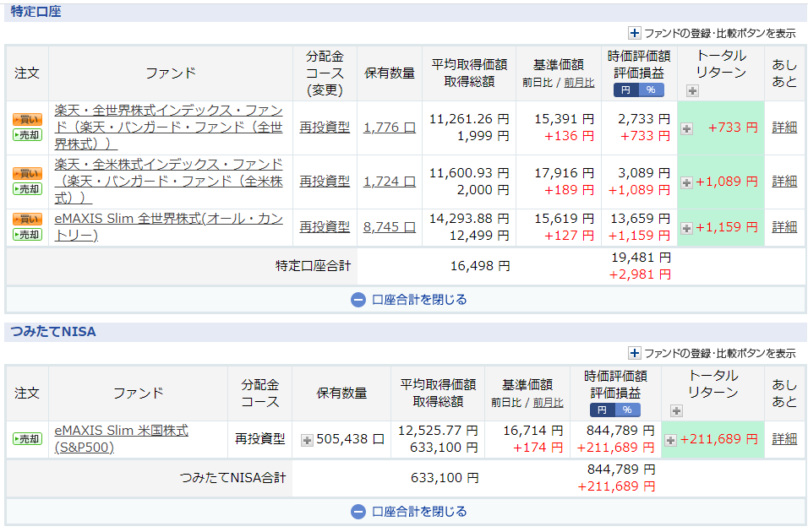Open holdings quantity 1,776 口 link
Image resolution: width=808 pixels, height=532 pixels.
389,128
